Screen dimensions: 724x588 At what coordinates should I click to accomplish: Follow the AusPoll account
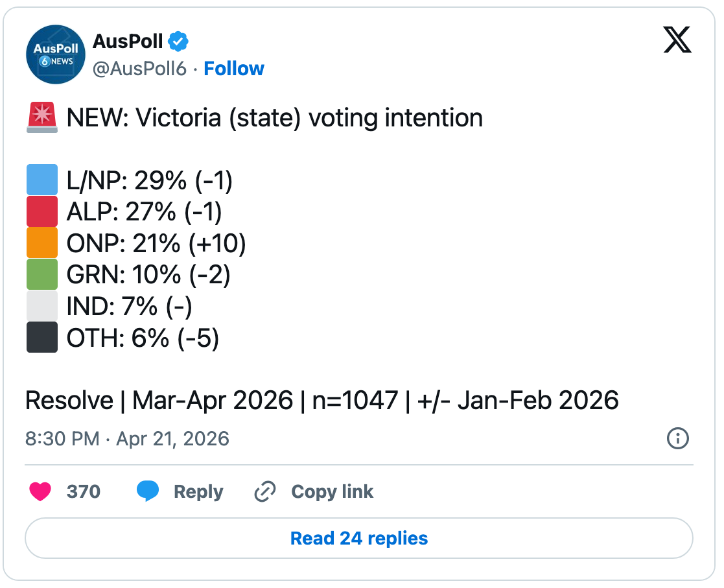(x=234, y=69)
